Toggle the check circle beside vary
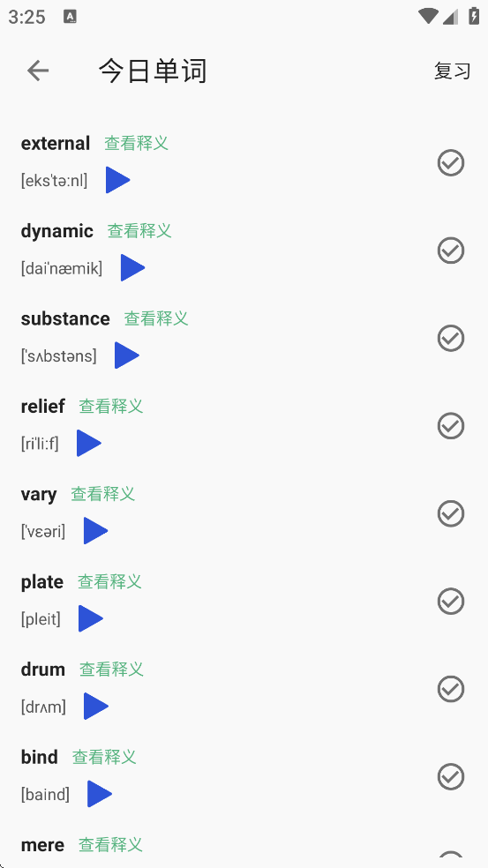488x868 pixels. tap(451, 513)
